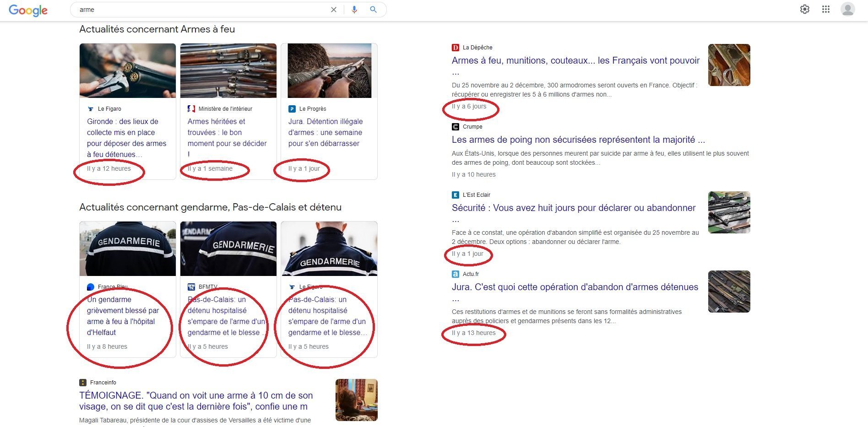The width and height of the screenshot is (868, 427).
Task: Open 'Armes héritées et trouvées' article
Action: [x=227, y=138]
